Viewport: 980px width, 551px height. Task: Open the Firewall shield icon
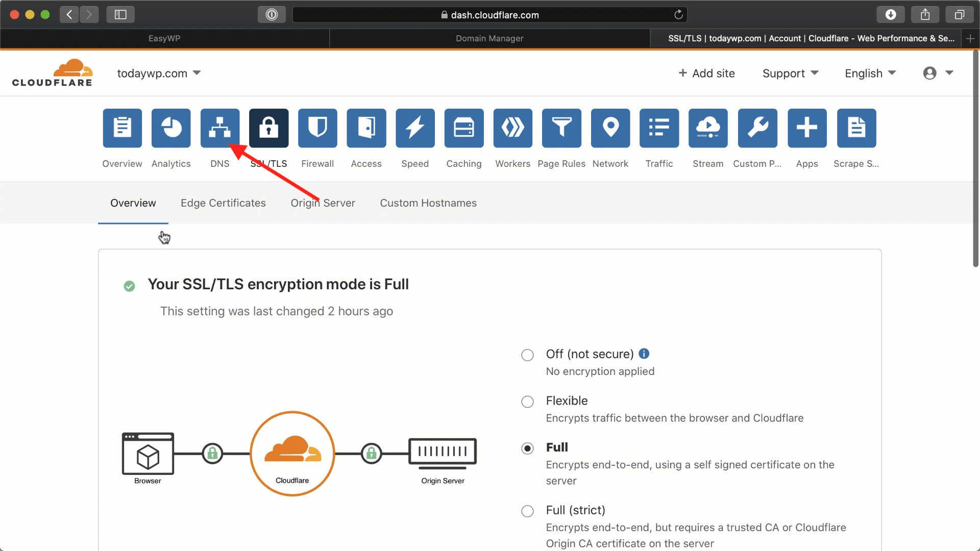pyautogui.click(x=317, y=128)
